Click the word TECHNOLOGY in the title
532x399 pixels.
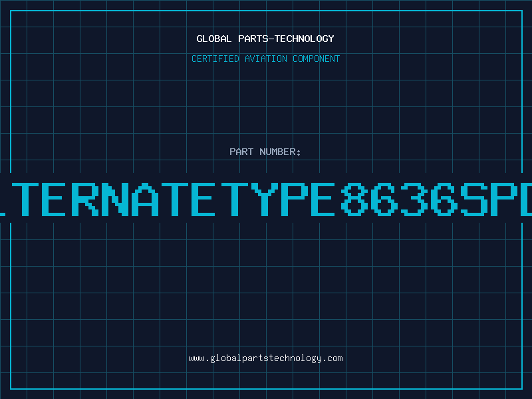pos(305,39)
